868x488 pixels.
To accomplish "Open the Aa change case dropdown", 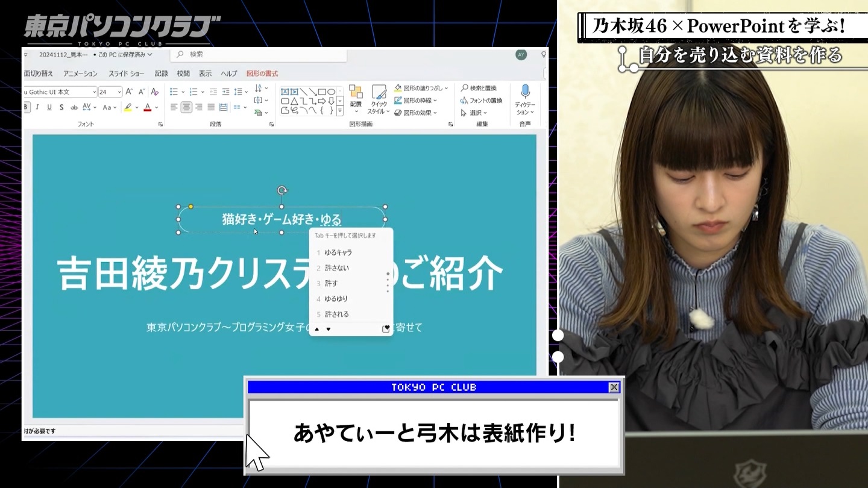I will (x=110, y=107).
